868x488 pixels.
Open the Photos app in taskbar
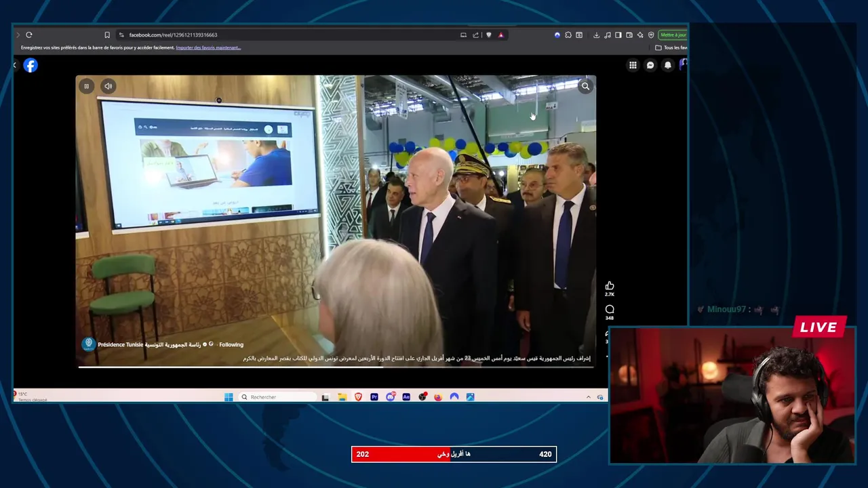[470, 397]
